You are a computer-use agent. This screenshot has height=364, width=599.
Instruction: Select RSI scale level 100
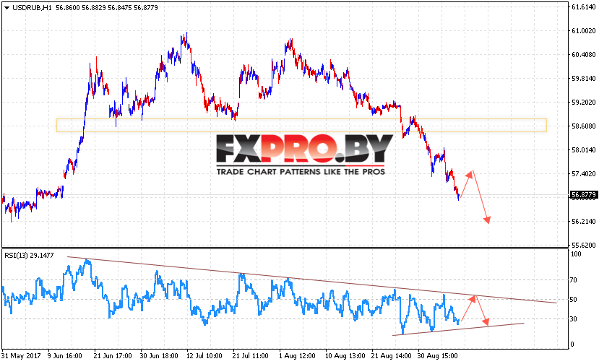575,254
